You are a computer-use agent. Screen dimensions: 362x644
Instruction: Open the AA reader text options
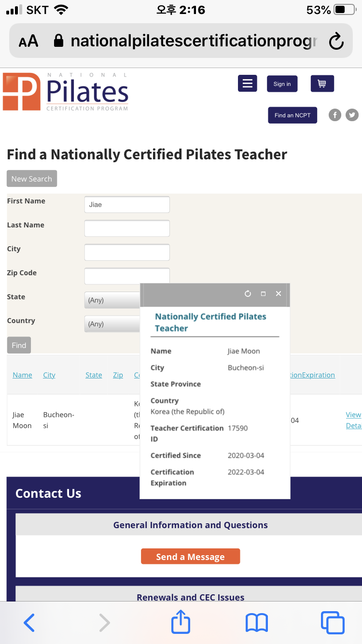click(28, 42)
